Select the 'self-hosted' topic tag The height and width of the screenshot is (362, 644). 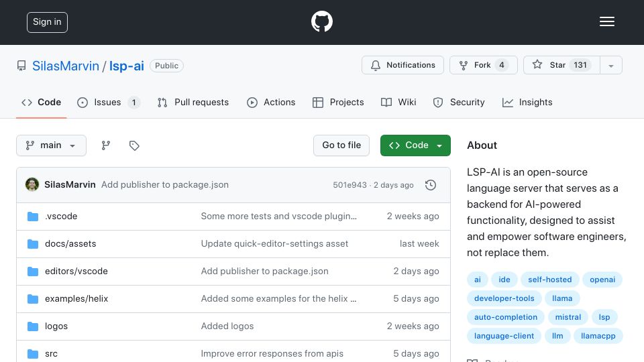point(550,280)
